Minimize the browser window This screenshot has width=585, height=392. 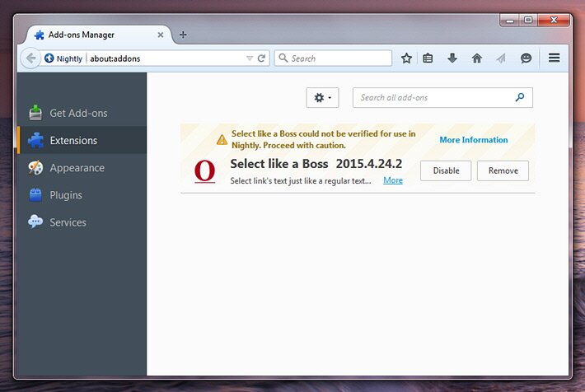pyautogui.click(x=510, y=20)
